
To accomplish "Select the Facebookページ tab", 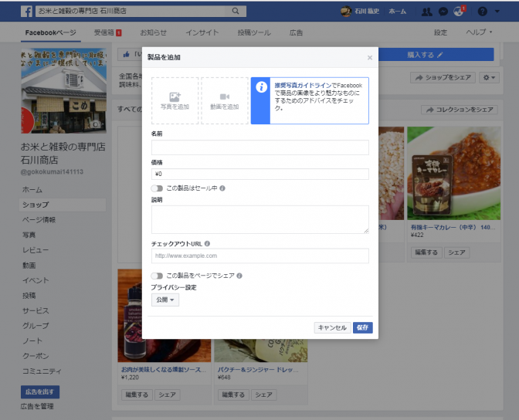I will coord(51,32).
